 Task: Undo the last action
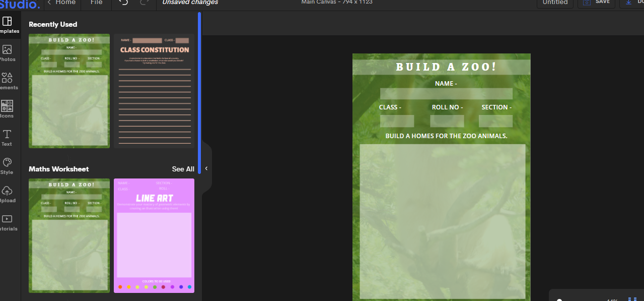tap(123, 3)
